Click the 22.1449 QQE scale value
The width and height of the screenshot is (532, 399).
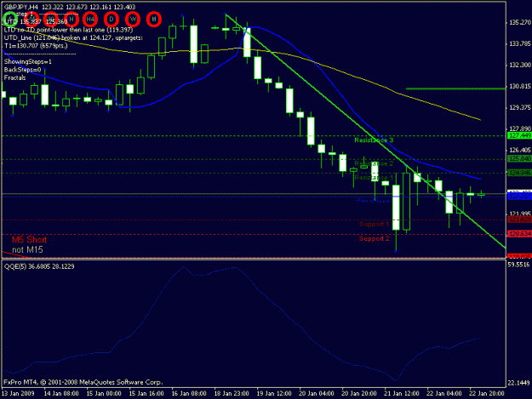point(518,383)
